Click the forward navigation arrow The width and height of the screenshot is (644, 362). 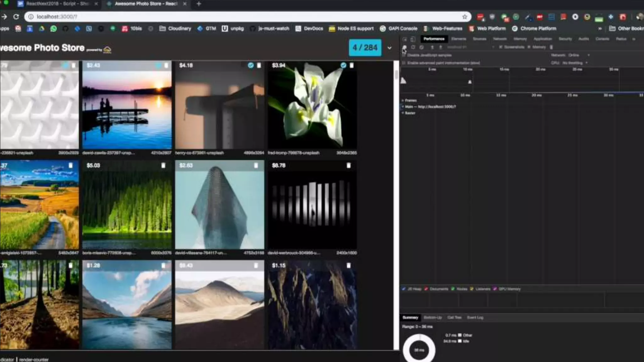click(x=4, y=17)
